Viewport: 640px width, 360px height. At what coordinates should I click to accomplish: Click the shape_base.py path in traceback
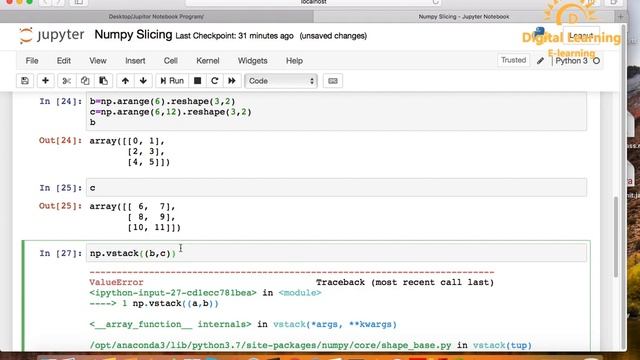pyautogui.click(x=270, y=345)
